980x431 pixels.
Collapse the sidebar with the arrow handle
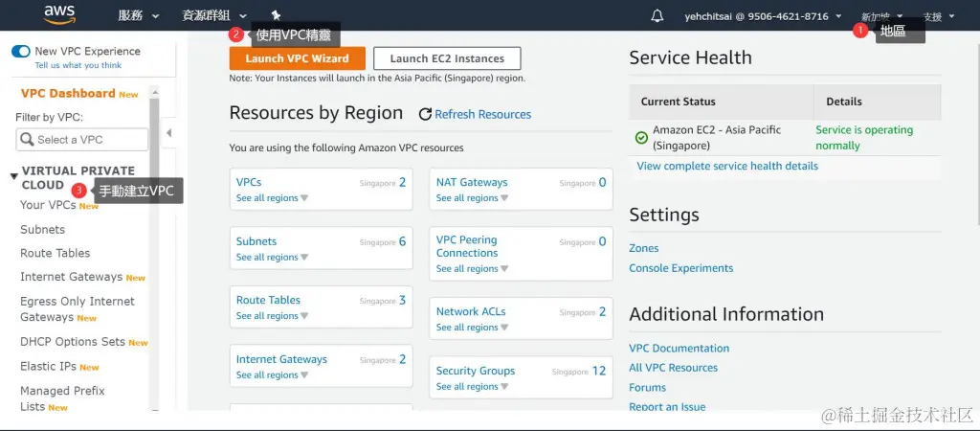pos(168,133)
